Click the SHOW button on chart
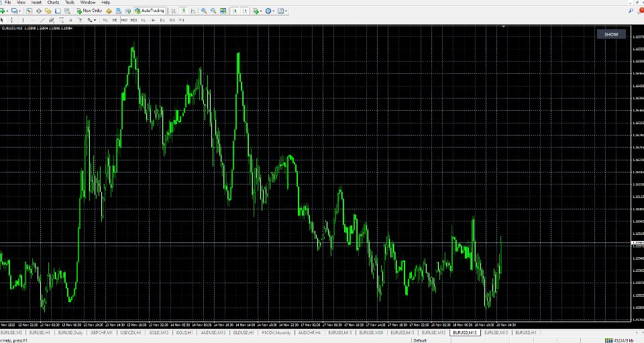Image resolution: width=644 pixels, height=343 pixels. 611,34
